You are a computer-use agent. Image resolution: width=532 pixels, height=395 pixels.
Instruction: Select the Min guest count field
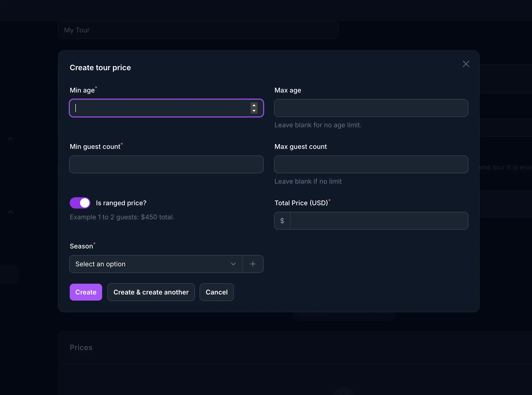tap(166, 164)
